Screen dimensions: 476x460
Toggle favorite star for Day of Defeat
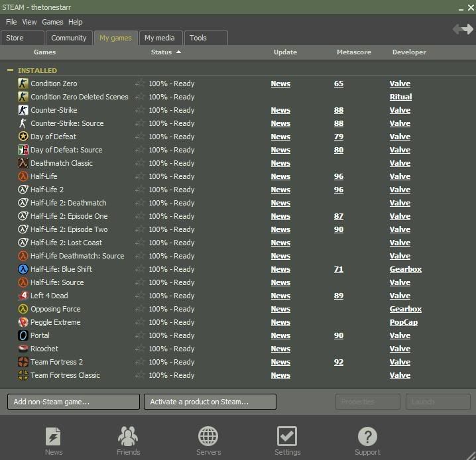point(141,137)
